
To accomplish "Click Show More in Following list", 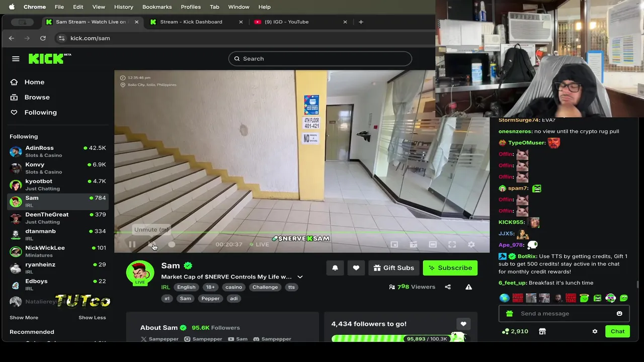I will point(24,318).
